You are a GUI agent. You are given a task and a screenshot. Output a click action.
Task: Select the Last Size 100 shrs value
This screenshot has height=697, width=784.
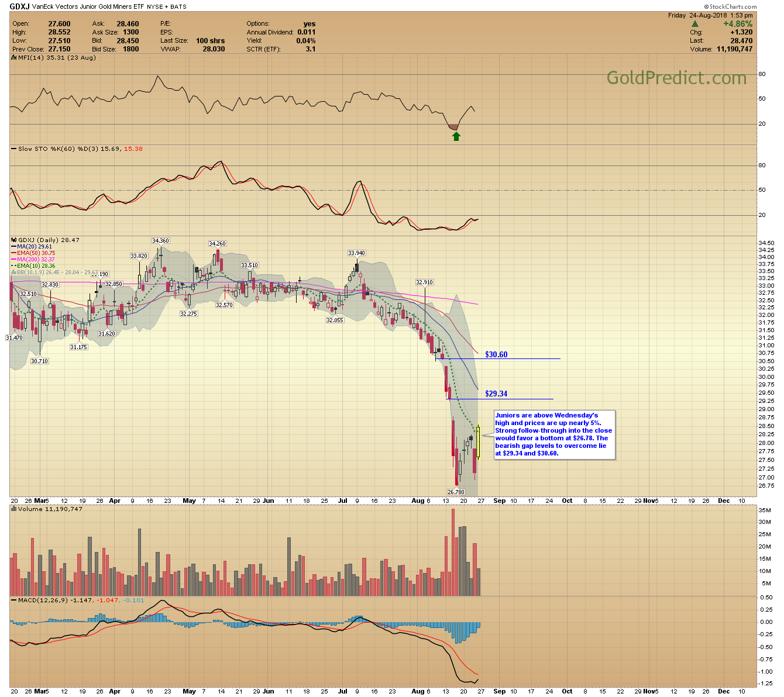210,41
